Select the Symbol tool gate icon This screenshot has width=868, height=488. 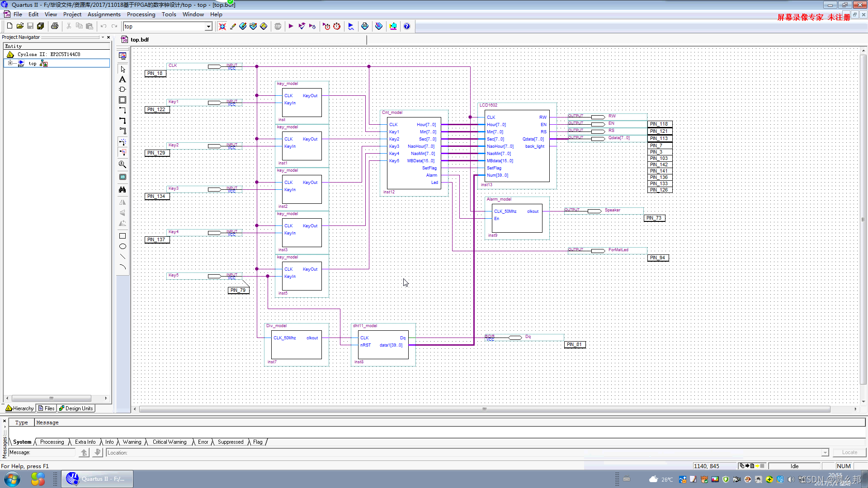[123, 89]
